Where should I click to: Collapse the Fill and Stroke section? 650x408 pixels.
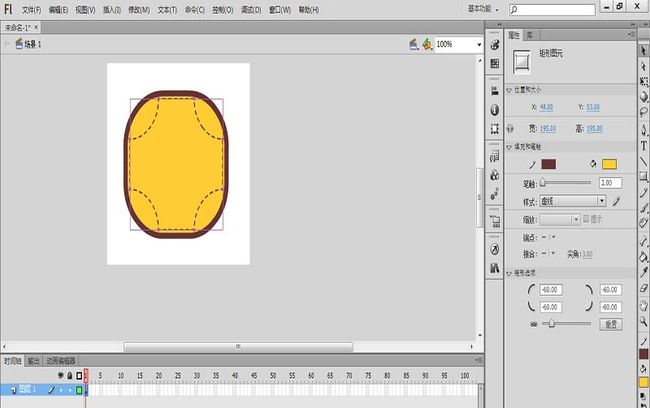(509, 147)
